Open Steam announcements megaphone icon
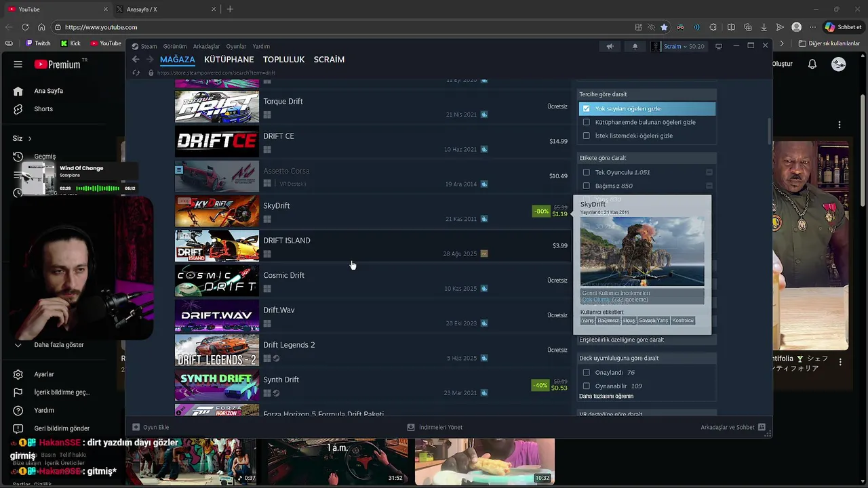This screenshot has height=488, width=868. [610, 46]
